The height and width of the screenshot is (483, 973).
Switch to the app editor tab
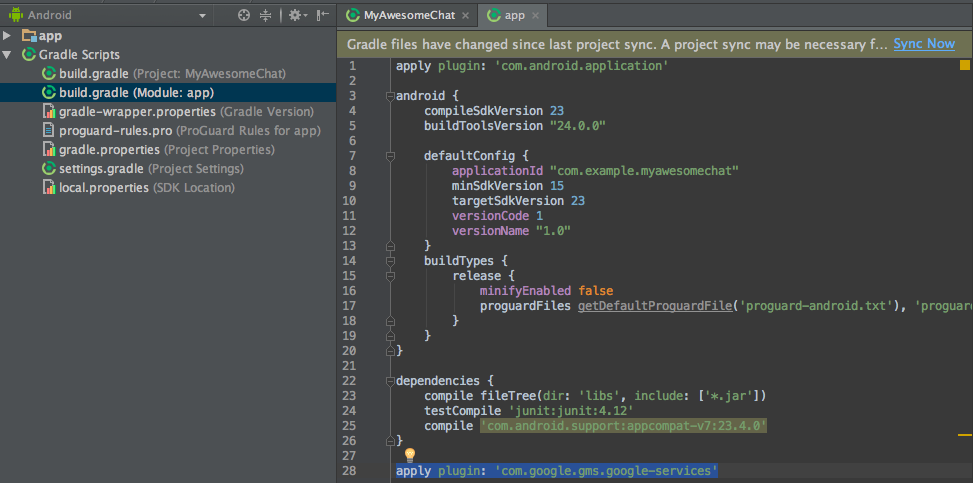coord(514,15)
